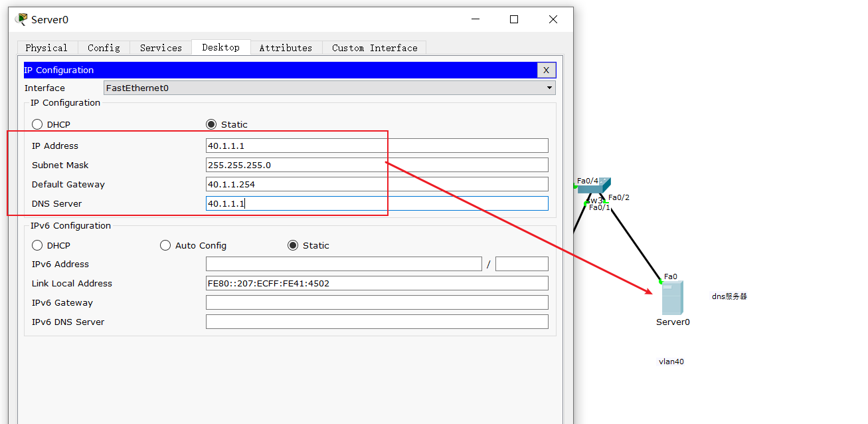This screenshot has width=868, height=424.
Task: Close the Server0 window
Action: [553, 19]
